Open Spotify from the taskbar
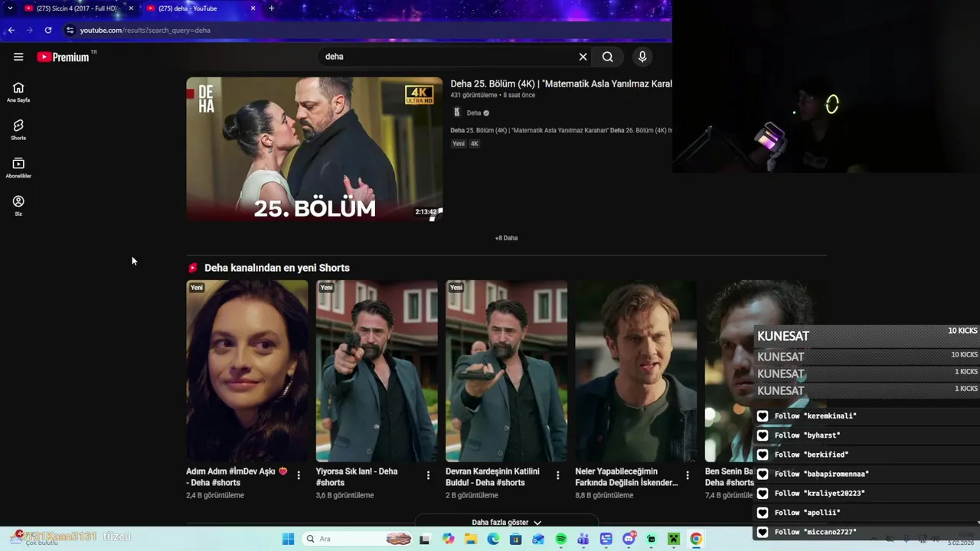This screenshot has width=980, height=551. [x=561, y=539]
